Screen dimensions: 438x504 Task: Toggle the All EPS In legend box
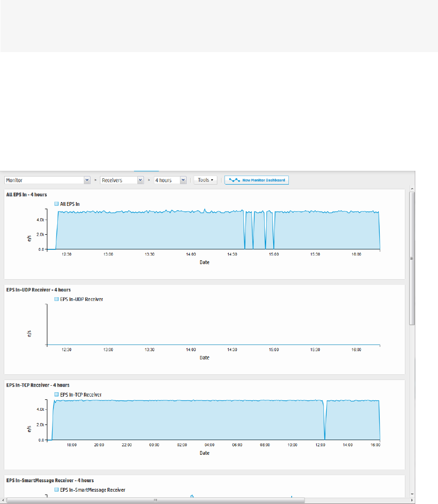click(x=57, y=204)
